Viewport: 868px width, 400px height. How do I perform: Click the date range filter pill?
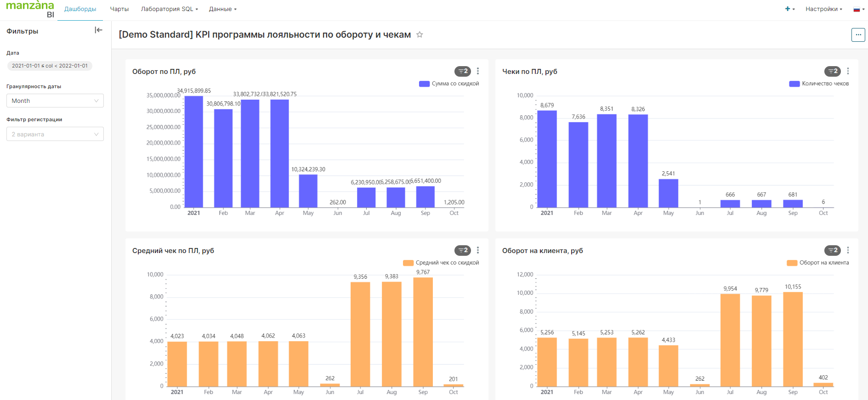(50, 66)
